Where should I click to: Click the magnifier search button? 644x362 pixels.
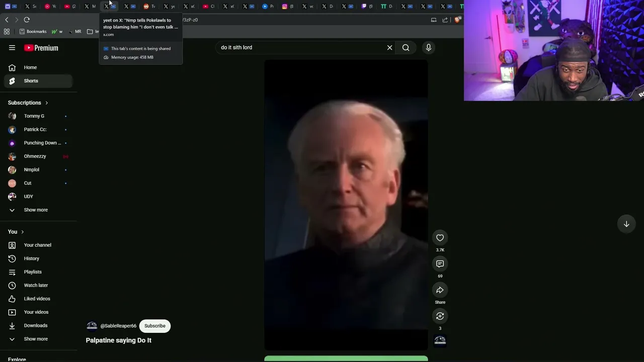click(406, 48)
